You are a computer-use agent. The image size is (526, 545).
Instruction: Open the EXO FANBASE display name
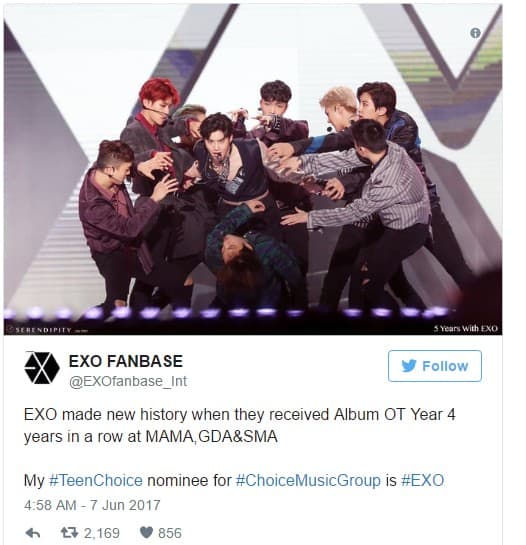click(126, 361)
